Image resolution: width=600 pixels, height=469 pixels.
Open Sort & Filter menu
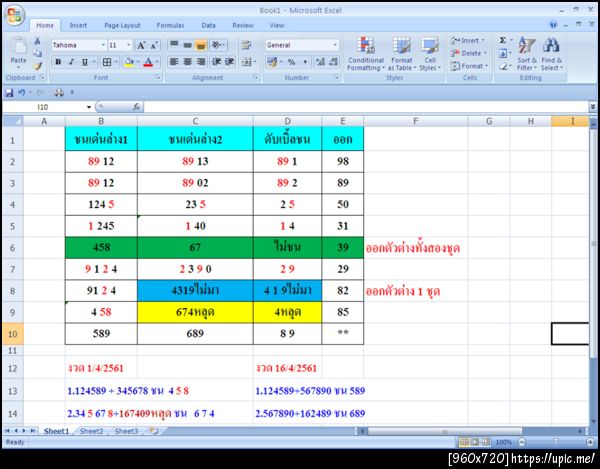click(x=527, y=54)
